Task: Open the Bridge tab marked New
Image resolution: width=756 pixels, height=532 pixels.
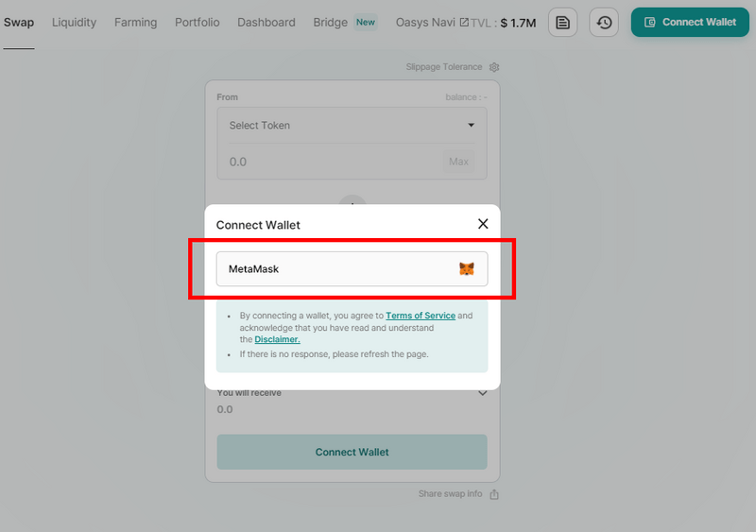Action: (331, 23)
